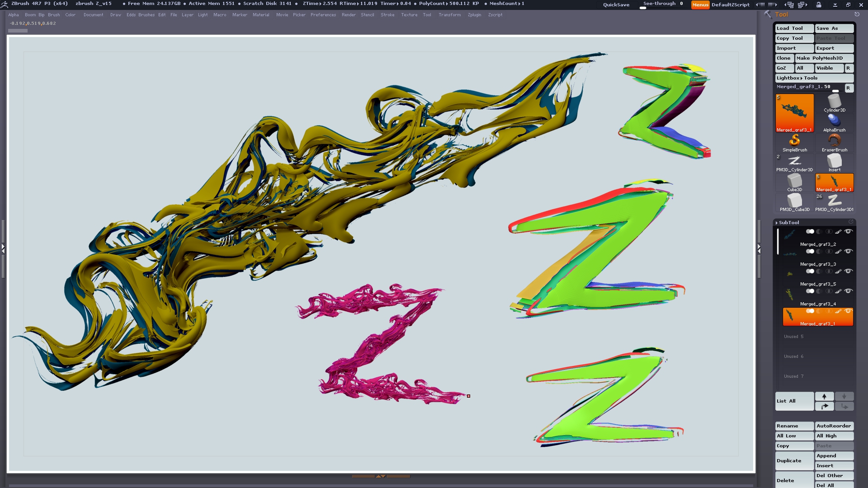Collapse the SubTool panel header
The image size is (868, 488).
(x=788, y=222)
